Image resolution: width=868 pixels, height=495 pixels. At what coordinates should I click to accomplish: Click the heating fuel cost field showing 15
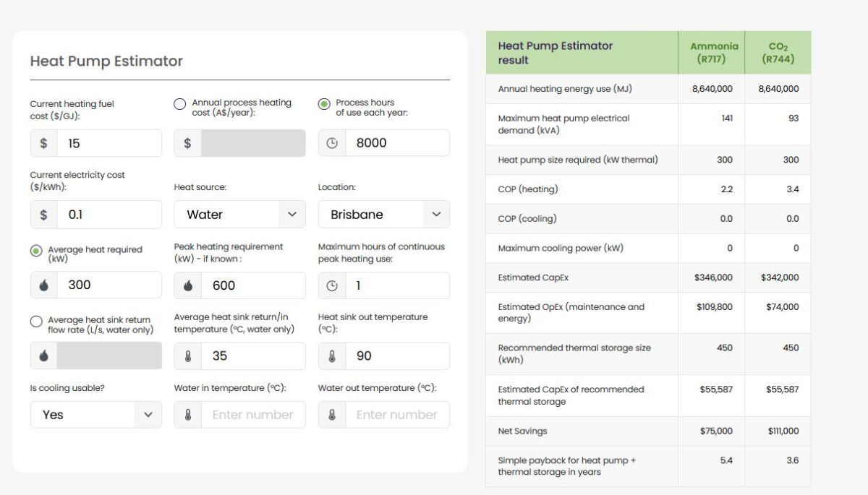[109, 143]
